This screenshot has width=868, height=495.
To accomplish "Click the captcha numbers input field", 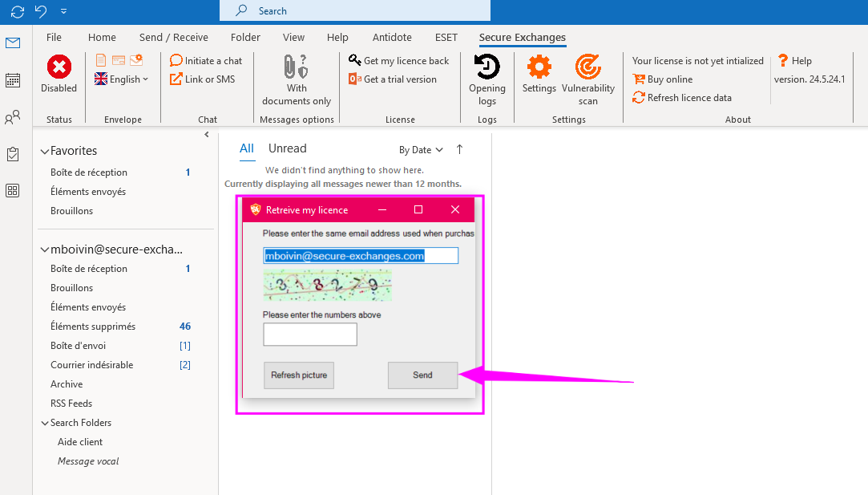I will tap(310, 335).
